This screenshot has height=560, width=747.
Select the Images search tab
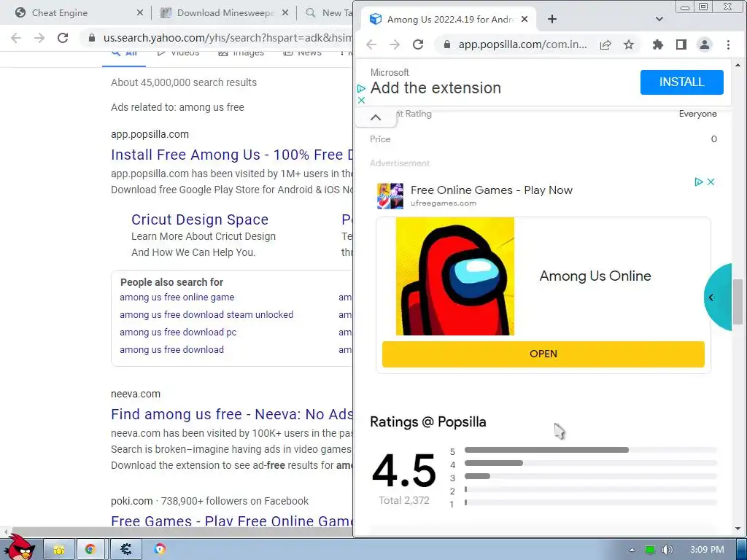tap(241, 52)
